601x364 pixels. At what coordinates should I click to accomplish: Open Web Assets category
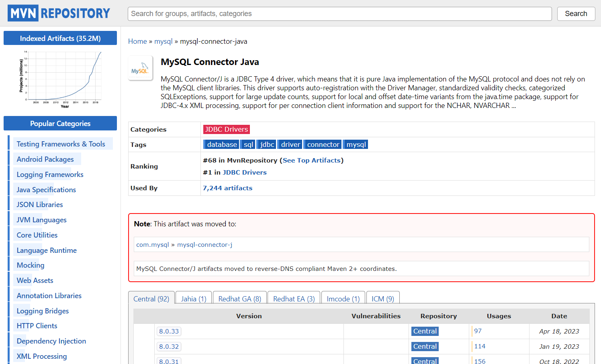coord(35,281)
